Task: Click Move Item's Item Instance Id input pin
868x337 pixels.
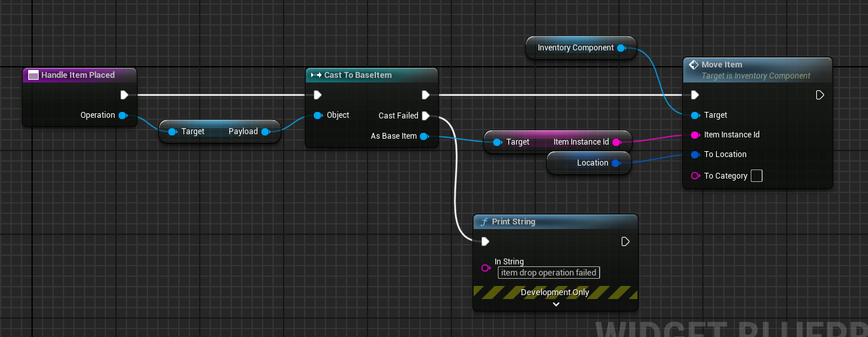Action: 695,135
